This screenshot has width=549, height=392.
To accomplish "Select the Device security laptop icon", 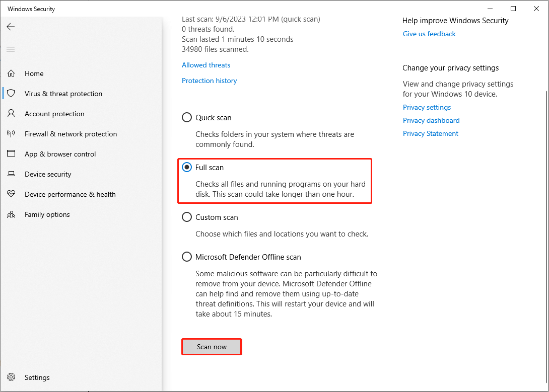I will 11,174.
